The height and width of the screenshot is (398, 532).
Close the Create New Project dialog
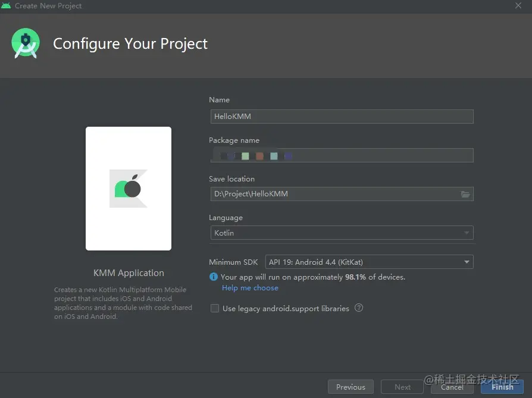tap(518, 5)
